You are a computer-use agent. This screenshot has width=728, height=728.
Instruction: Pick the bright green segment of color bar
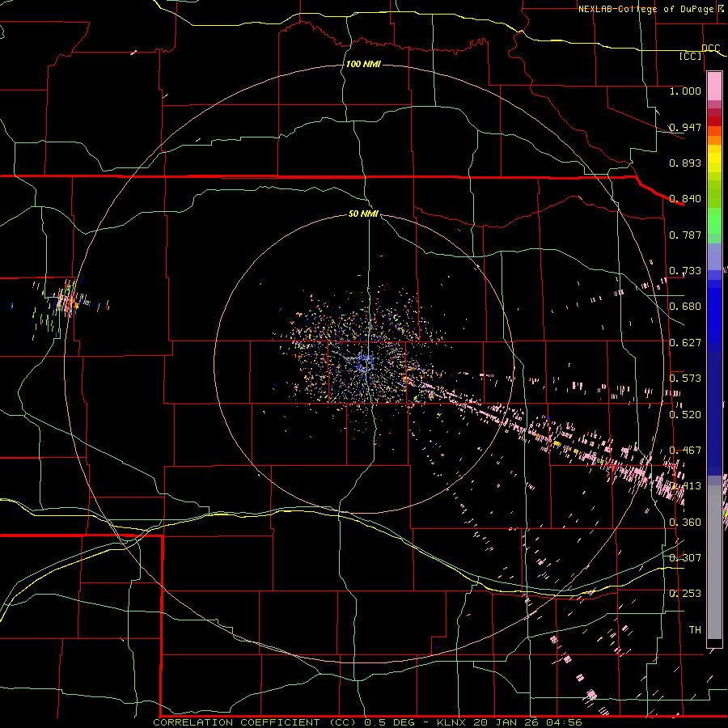[x=714, y=221]
